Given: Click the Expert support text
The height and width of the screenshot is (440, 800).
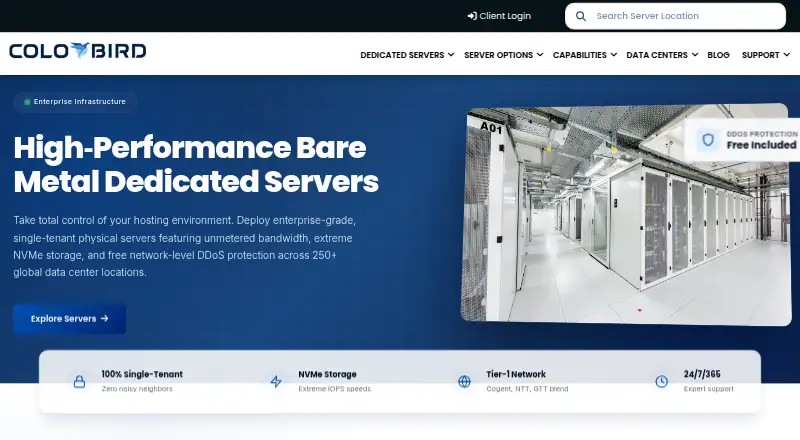Looking at the screenshot, I should tap(709, 389).
